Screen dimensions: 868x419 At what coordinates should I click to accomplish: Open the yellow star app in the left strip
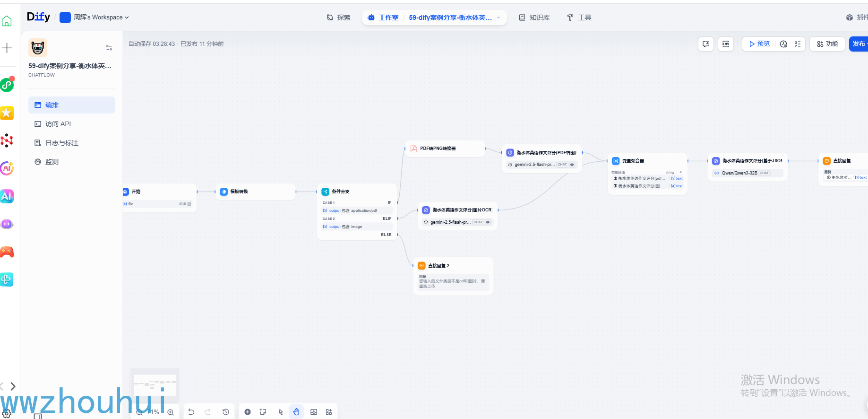pyautogui.click(x=7, y=113)
